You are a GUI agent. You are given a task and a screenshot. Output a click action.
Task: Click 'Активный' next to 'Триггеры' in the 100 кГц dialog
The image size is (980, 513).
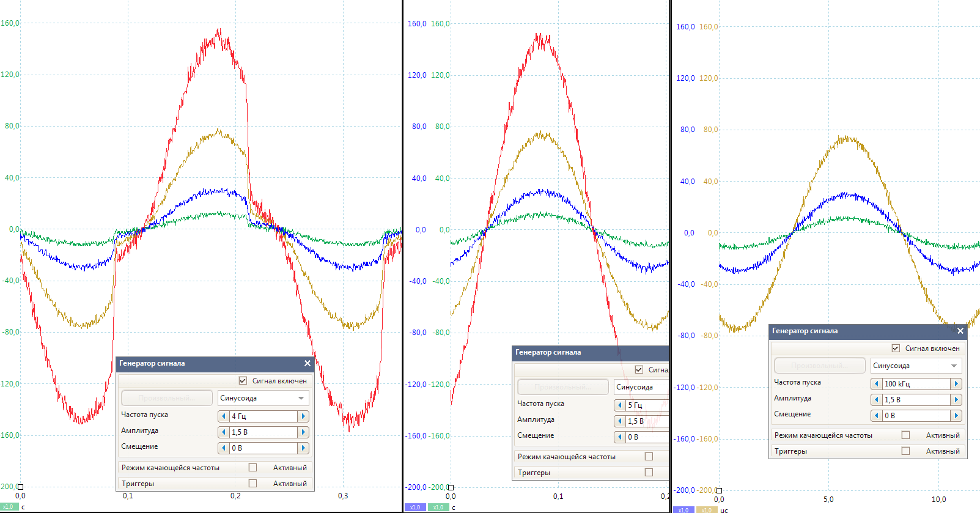point(942,451)
